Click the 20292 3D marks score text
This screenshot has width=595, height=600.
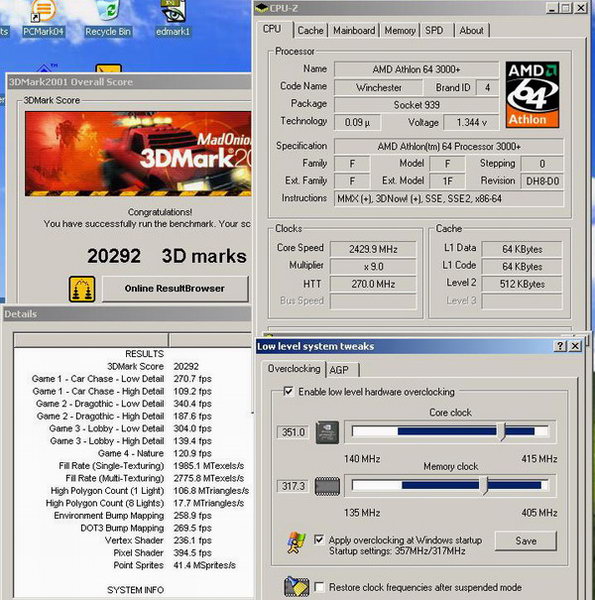point(166,256)
